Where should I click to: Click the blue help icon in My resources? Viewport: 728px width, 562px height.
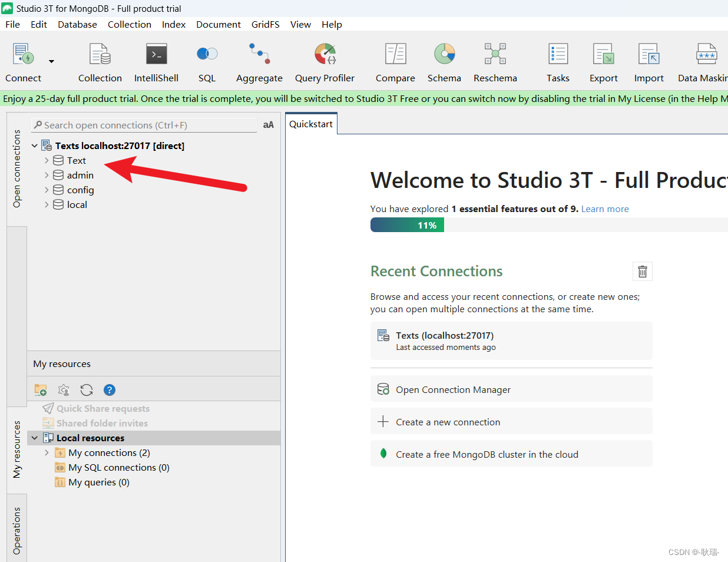click(x=110, y=390)
